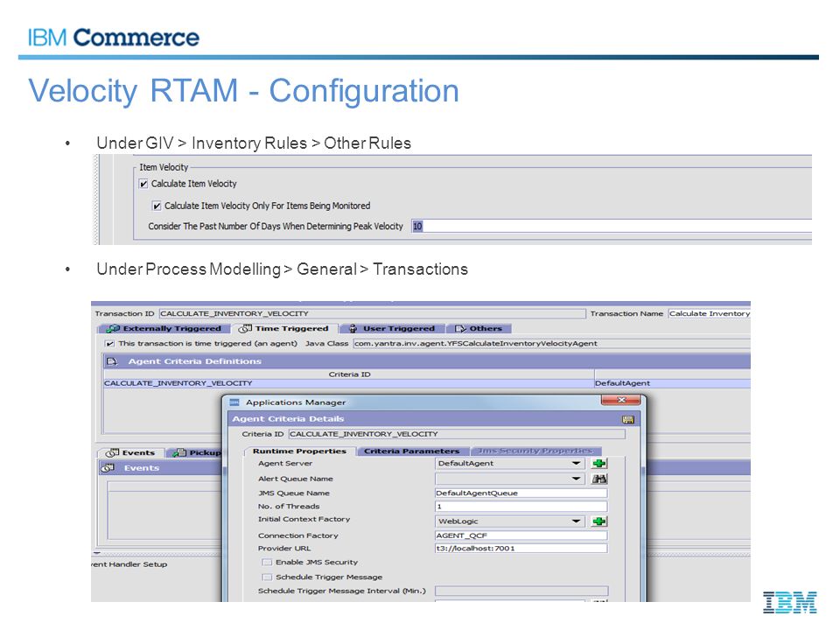Click the No. of Threads field
The width and height of the screenshot is (840, 630).
point(521,507)
